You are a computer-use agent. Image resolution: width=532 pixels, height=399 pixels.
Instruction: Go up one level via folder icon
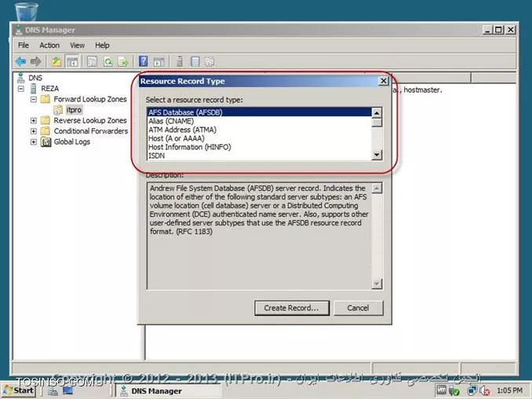(x=56, y=61)
